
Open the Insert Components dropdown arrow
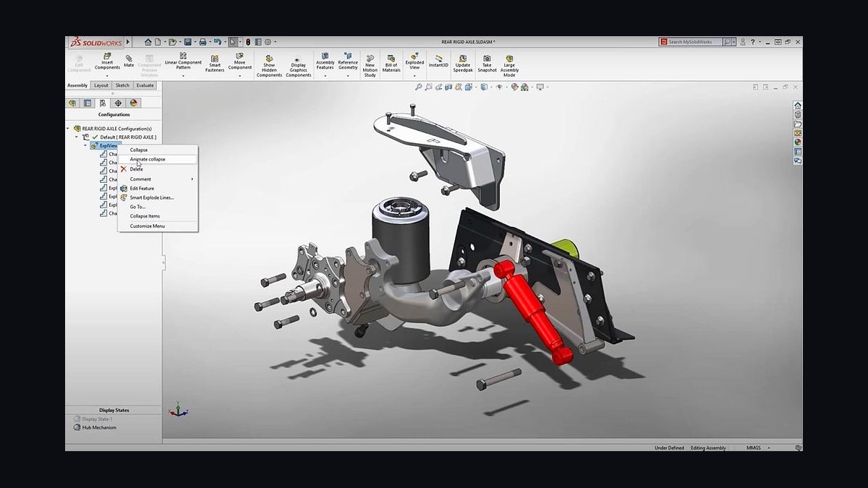(x=107, y=75)
